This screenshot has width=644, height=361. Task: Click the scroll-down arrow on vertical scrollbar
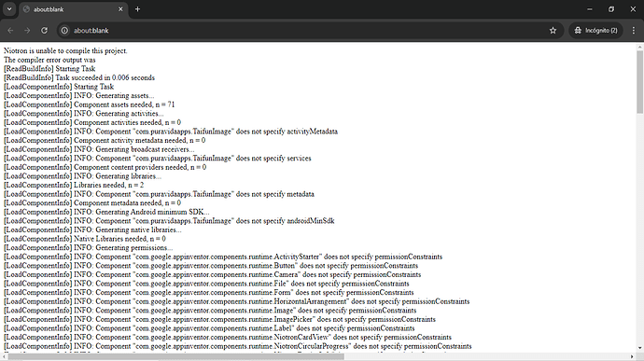point(640,348)
